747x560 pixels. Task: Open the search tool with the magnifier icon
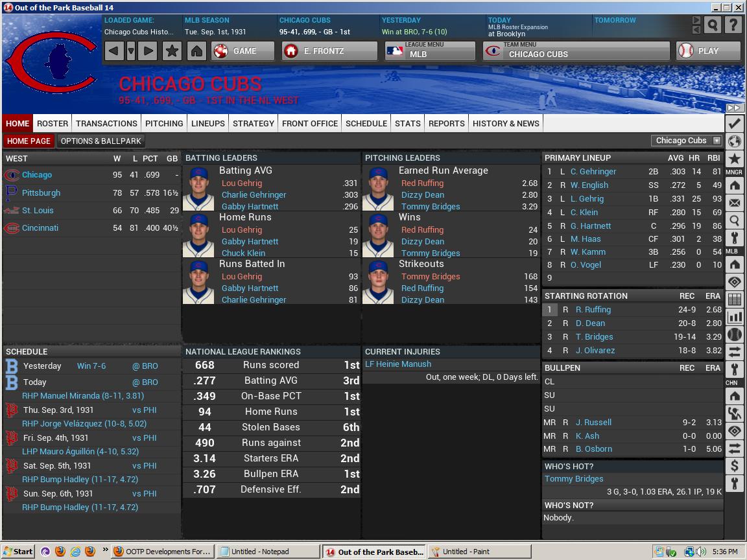click(x=712, y=25)
